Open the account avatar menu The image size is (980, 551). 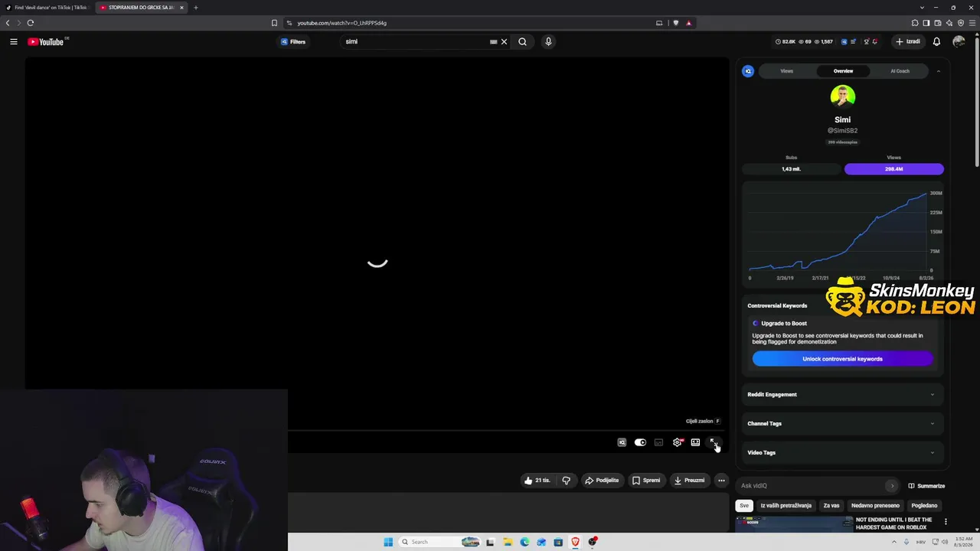tap(959, 41)
